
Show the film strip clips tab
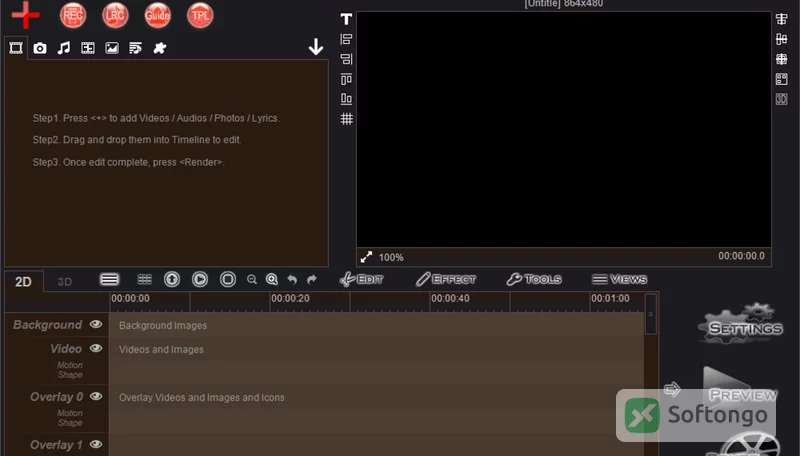pyautogui.click(x=88, y=48)
